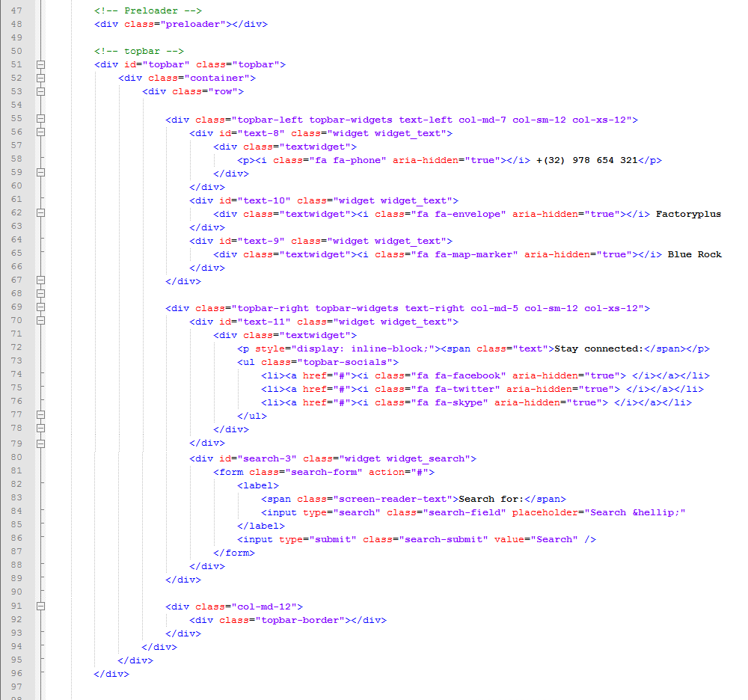Click the "topbar-border" class value
Image resolution: width=748 pixels, height=700 pixels.
pyautogui.click(x=299, y=620)
